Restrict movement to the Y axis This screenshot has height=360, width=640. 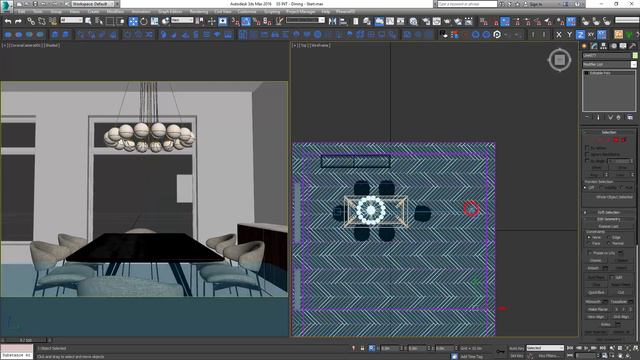pyautogui.click(x=569, y=35)
